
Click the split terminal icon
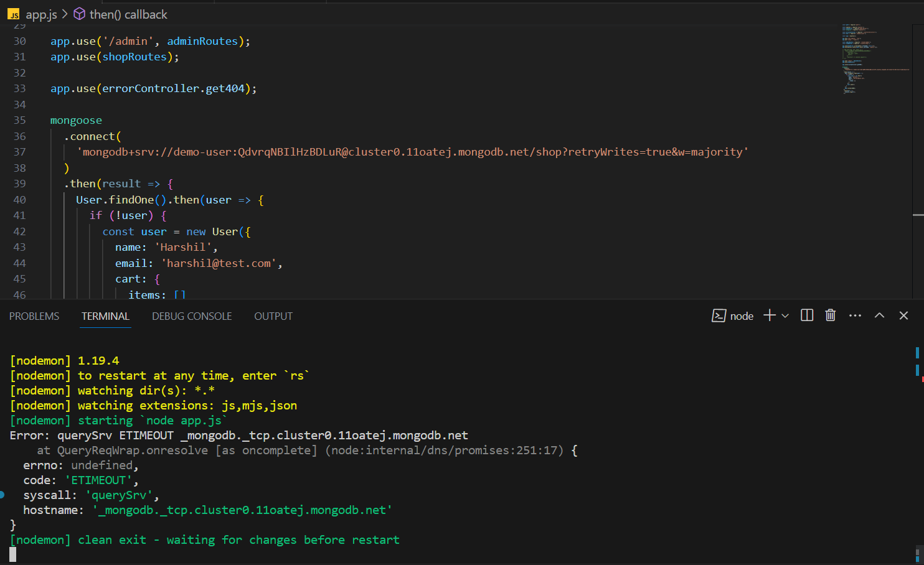tap(807, 315)
